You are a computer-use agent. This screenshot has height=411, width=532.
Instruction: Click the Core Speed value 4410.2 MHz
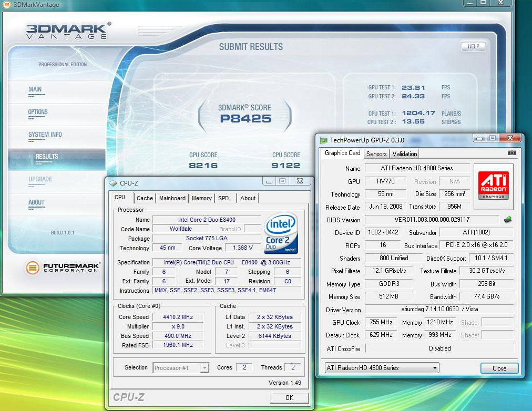tap(178, 317)
